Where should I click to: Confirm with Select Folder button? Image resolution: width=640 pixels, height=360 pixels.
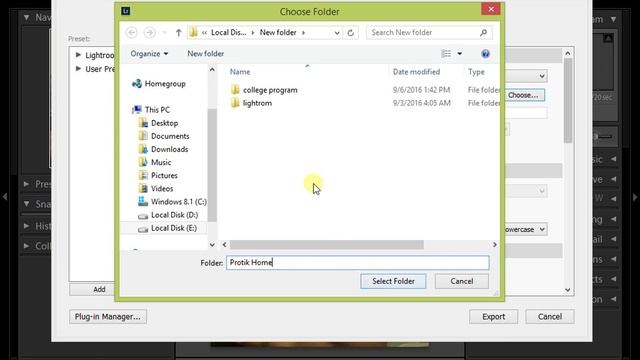pos(393,281)
